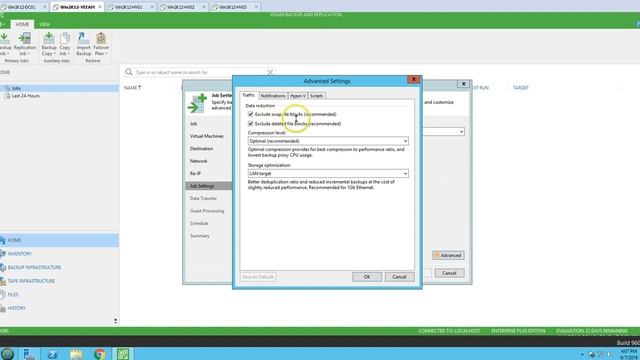Image resolution: width=640 pixels, height=360 pixels.
Task: Click the Replication Job ribbon icon
Action: pos(24,44)
